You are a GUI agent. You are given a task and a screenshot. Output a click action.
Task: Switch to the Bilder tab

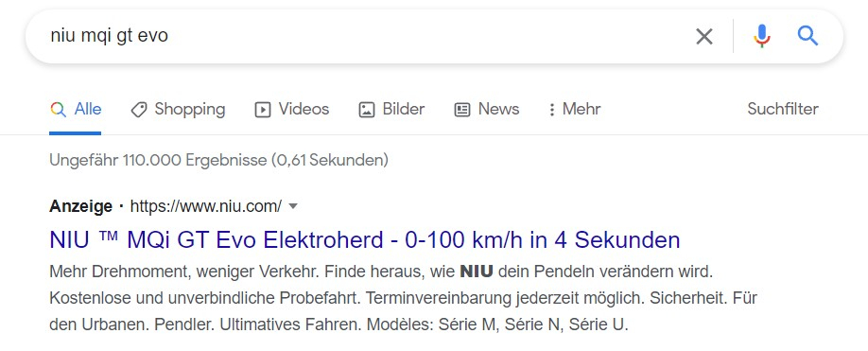point(392,109)
